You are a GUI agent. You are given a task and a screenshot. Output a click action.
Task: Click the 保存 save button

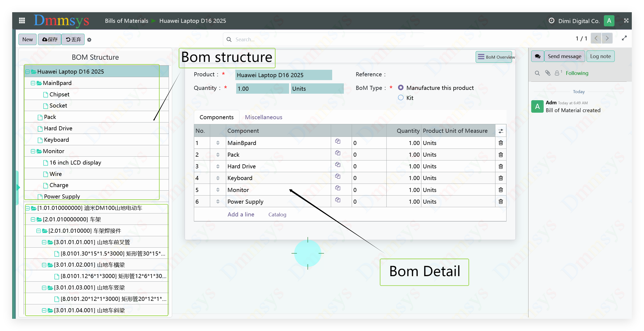50,39
